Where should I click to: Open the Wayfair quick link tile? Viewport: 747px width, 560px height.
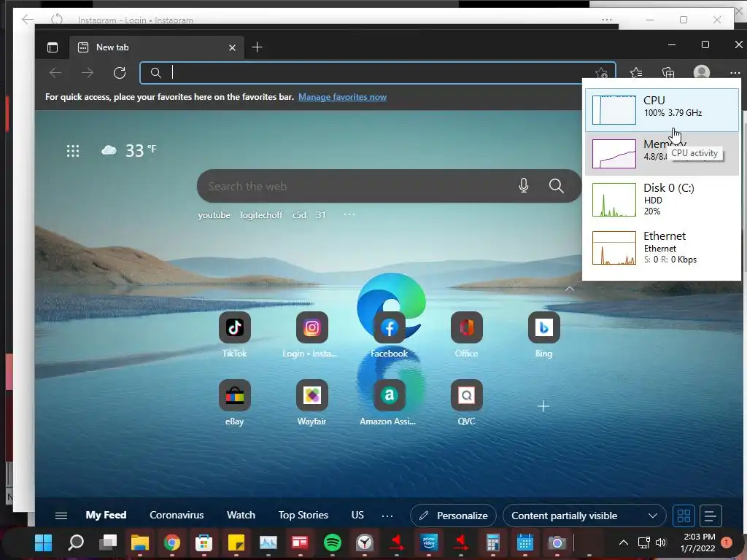pyautogui.click(x=311, y=395)
